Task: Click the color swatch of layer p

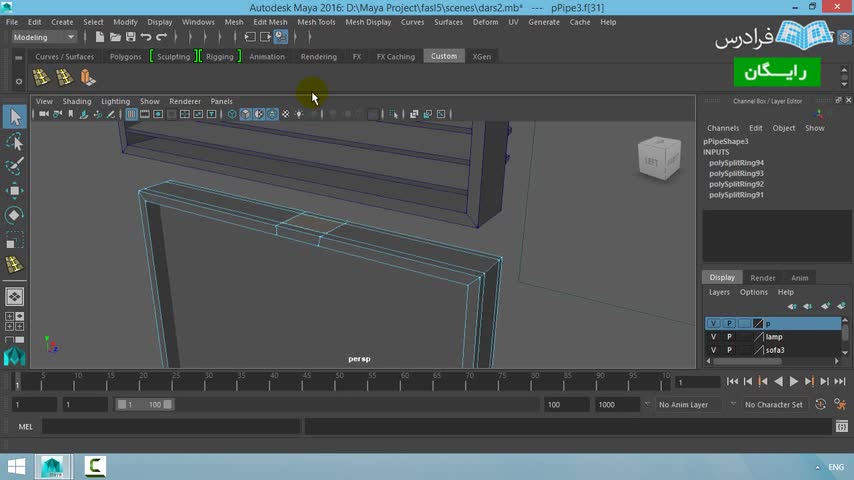Action: [x=758, y=324]
